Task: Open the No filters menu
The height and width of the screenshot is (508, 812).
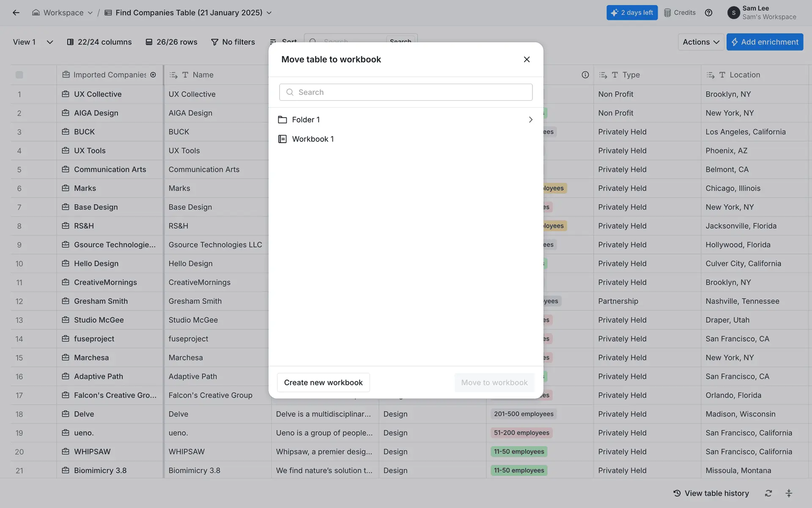Action: point(233,42)
